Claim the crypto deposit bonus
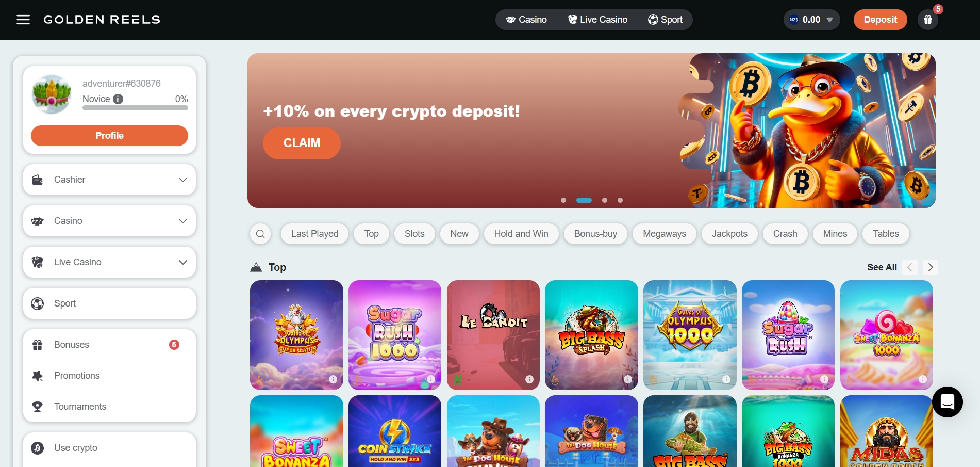Image resolution: width=980 pixels, height=467 pixels. 302,143
